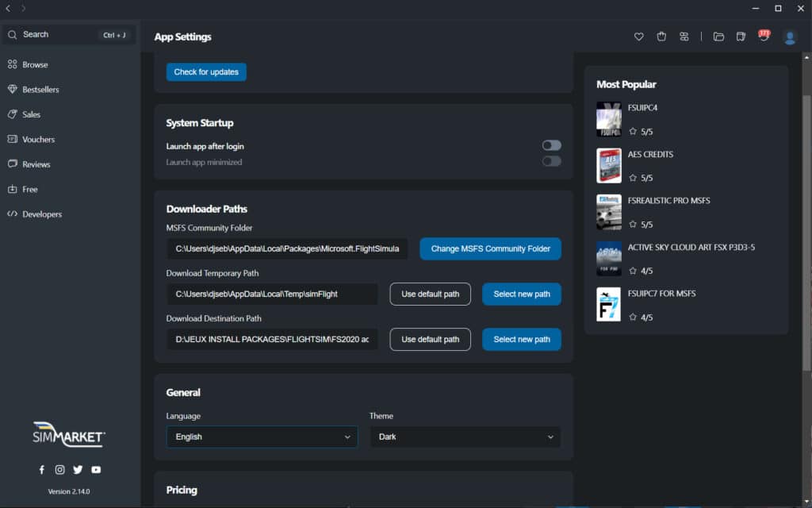
Task: Open the wishlist heart icon
Action: pyautogui.click(x=639, y=37)
